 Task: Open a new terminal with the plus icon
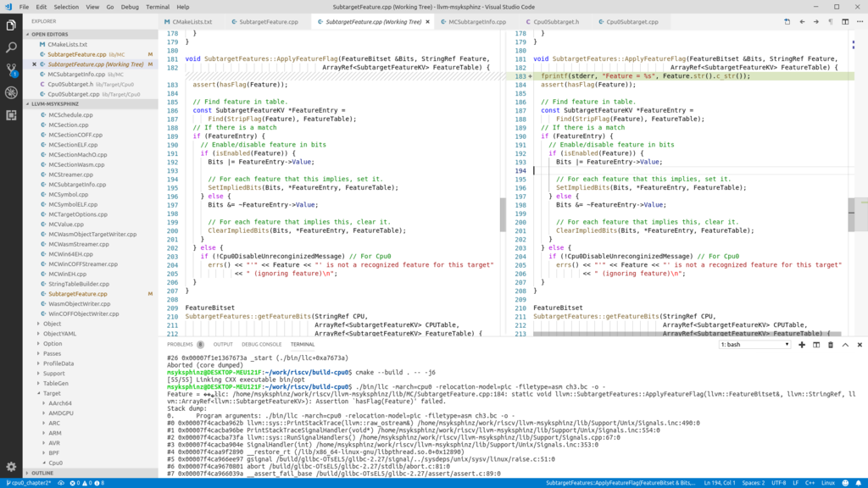coord(802,345)
